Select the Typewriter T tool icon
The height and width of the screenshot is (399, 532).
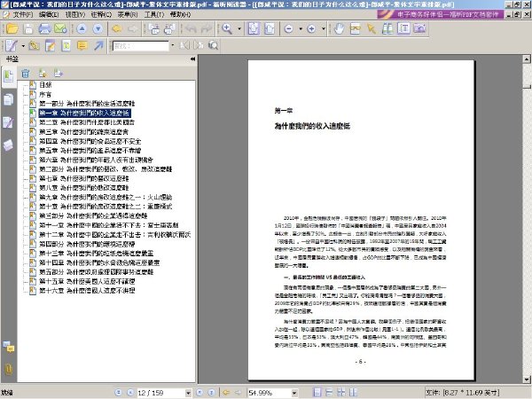point(66,45)
